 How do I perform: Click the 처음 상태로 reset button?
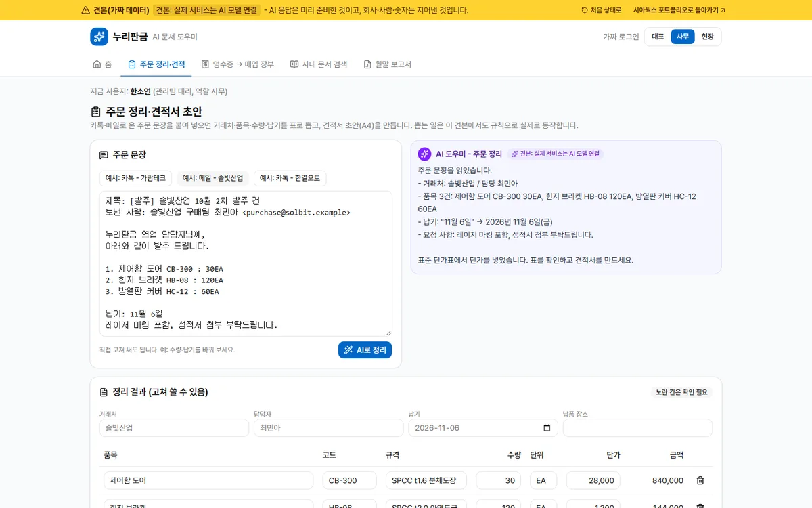pos(602,10)
